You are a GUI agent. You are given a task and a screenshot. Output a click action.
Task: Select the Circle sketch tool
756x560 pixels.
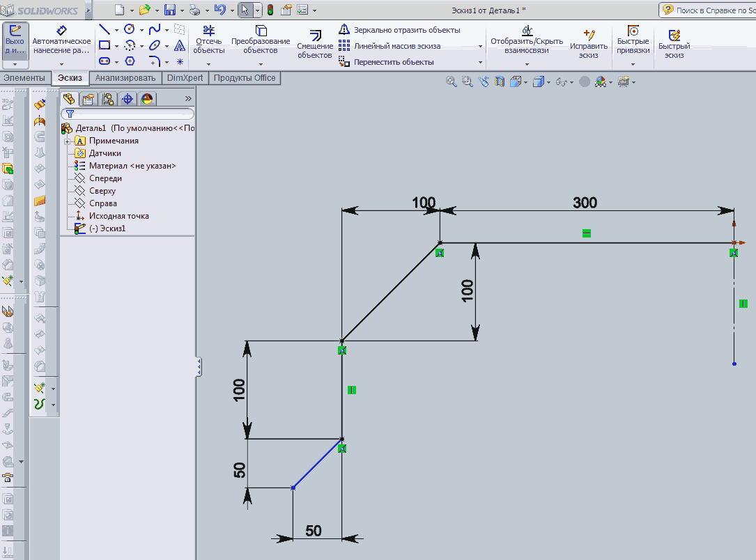(130, 29)
